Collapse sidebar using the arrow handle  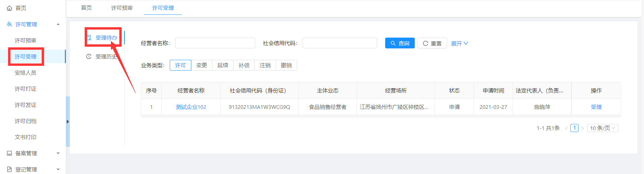click(x=68, y=122)
